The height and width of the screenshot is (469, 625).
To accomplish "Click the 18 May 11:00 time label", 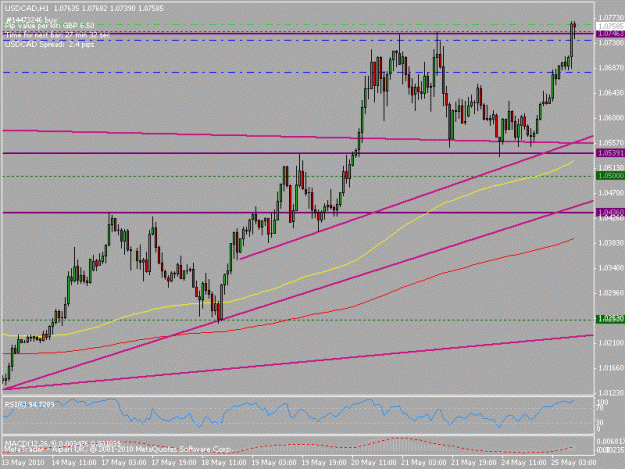I will [224, 463].
